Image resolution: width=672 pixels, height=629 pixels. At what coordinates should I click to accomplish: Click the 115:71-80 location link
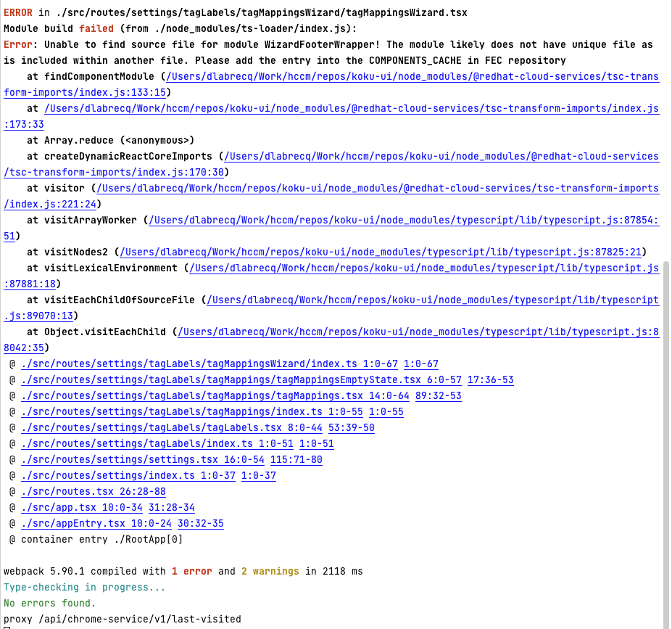pyautogui.click(x=296, y=460)
